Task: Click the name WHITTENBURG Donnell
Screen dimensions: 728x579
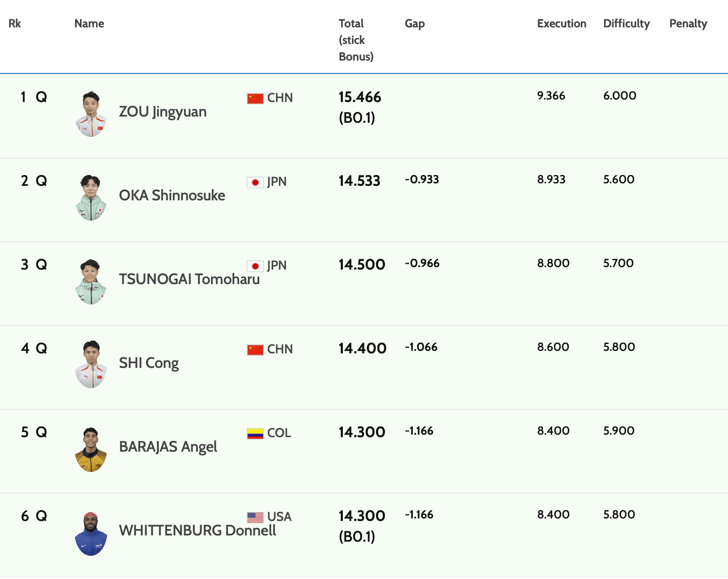Action: tap(197, 530)
